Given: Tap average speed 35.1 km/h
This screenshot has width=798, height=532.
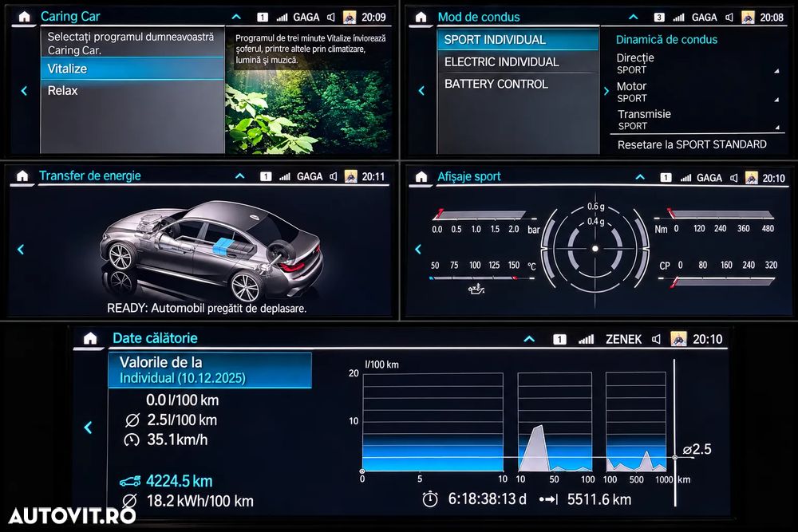Looking at the screenshot, I should coord(177,439).
